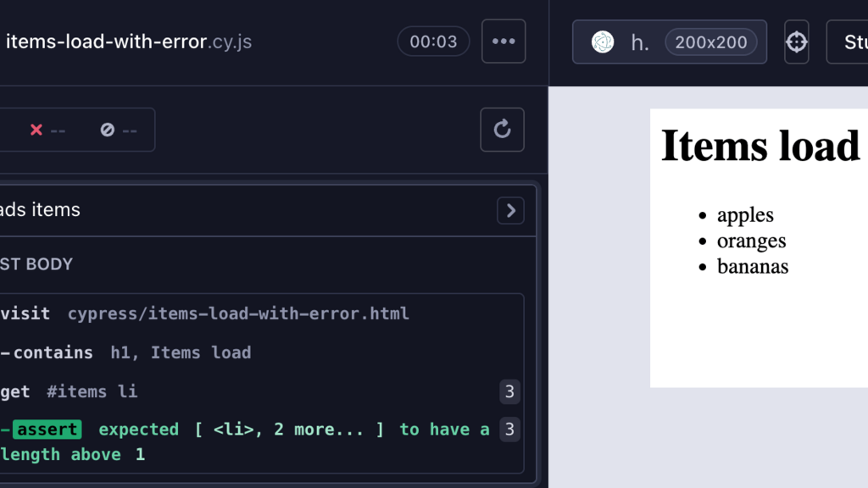Click the bananas list item in preview
The height and width of the screenshot is (488, 868).
[753, 267]
